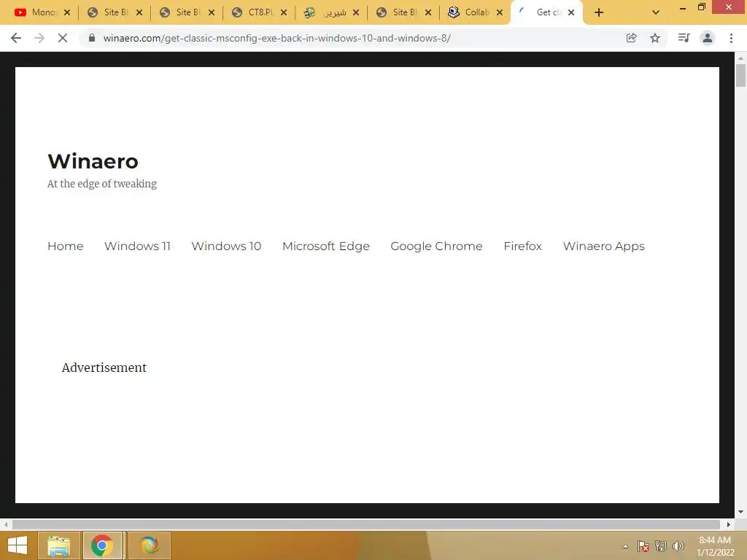Open the volume speaker icon
The width and height of the screenshot is (747, 560).
[x=678, y=546]
